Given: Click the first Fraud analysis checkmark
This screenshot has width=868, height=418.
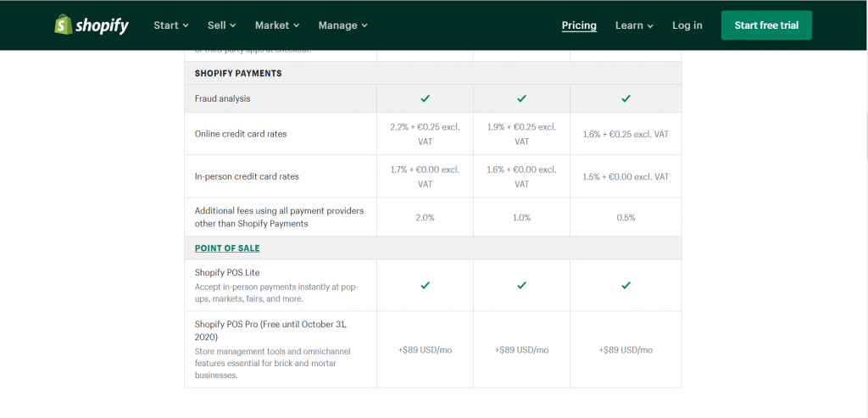Looking at the screenshot, I should pyautogui.click(x=426, y=98).
